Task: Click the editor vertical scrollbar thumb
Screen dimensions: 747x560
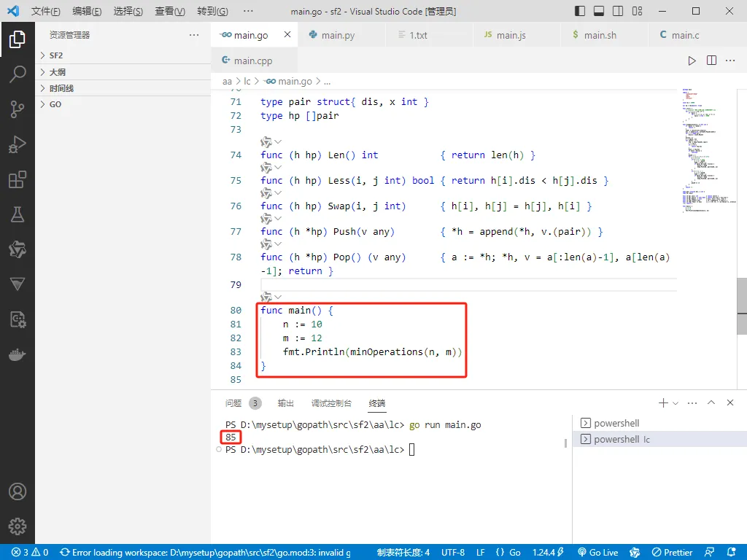Action: click(x=742, y=306)
